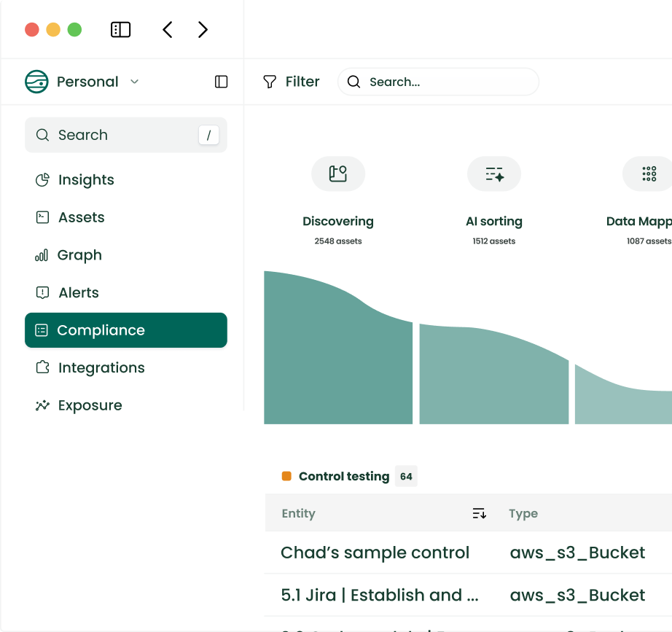The height and width of the screenshot is (632, 672).
Task: Click magnifier icon in top search bar
Action: tap(353, 82)
